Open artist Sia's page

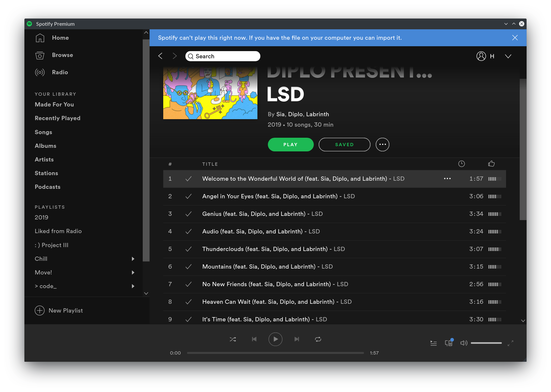(281, 114)
